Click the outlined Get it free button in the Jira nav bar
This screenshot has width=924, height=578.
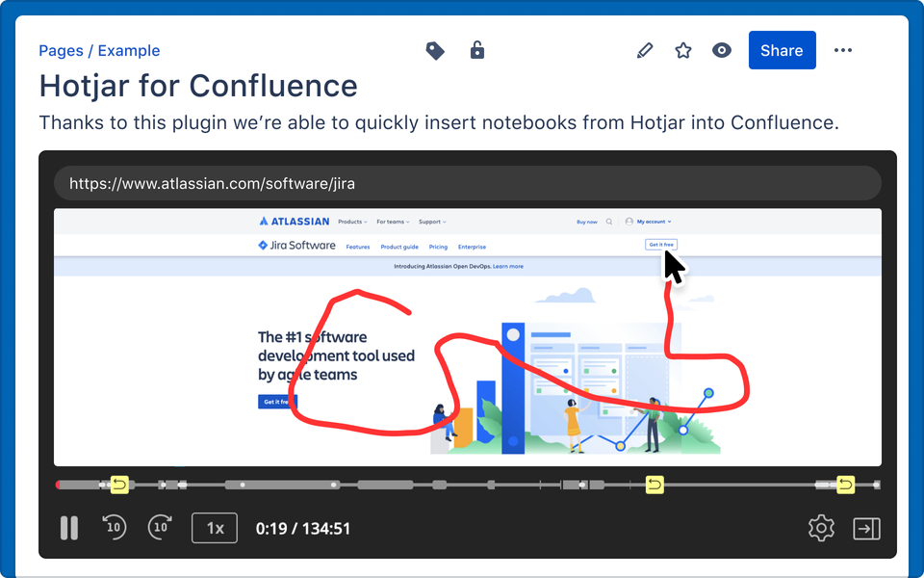661,245
